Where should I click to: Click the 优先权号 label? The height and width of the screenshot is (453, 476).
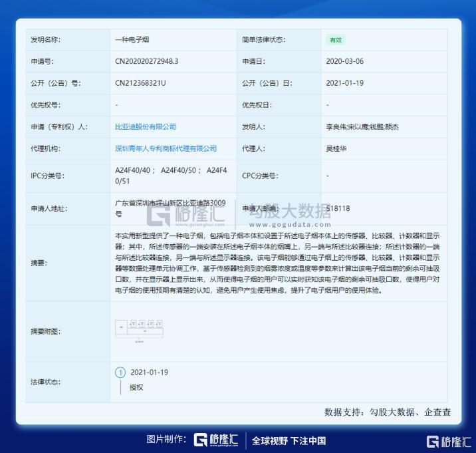[45, 105]
